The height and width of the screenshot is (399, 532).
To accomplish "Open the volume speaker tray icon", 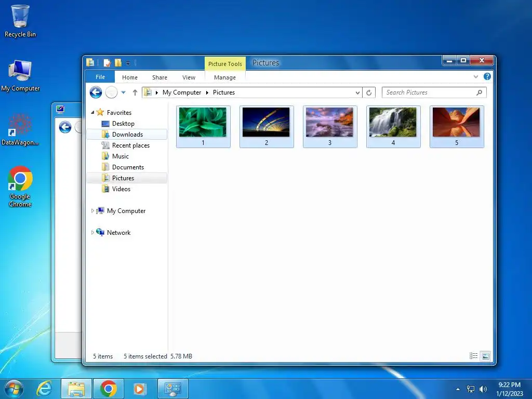I will tap(483, 389).
